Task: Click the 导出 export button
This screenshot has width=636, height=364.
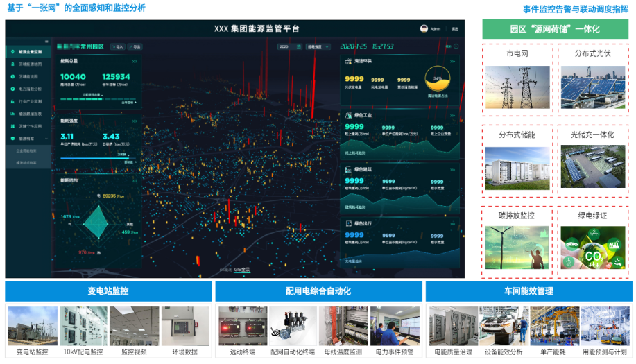Action: coord(135,46)
